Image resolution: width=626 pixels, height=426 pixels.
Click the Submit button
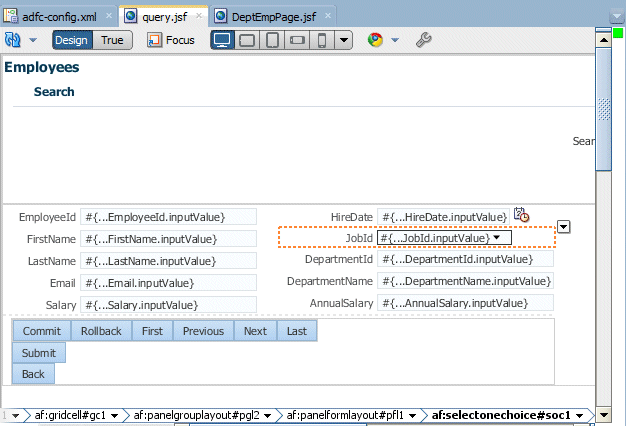point(39,353)
